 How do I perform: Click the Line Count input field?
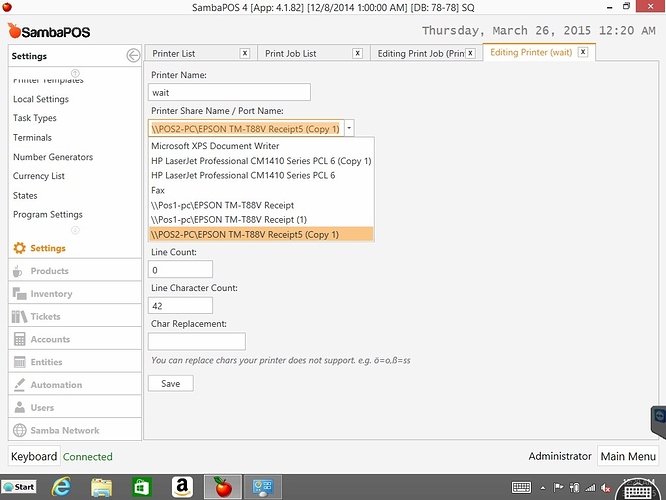pyautogui.click(x=181, y=270)
